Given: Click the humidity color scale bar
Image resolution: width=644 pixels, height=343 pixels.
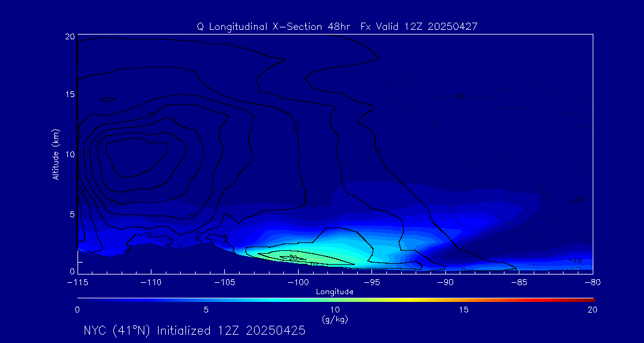Looking at the screenshot, I should click(x=336, y=300).
